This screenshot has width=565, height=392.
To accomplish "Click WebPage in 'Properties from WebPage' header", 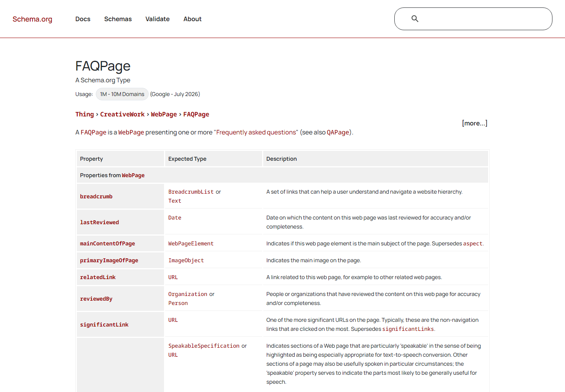I will pos(133,175).
